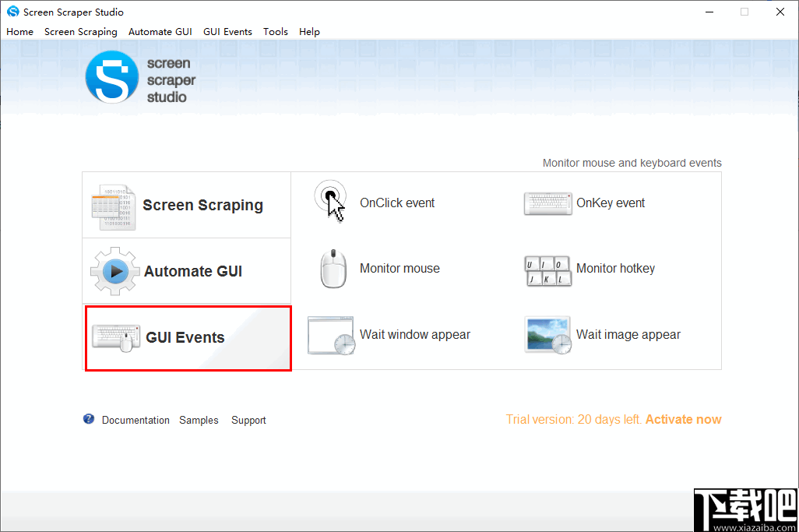
Task: Open the Automate GUI menu
Action: coord(160,32)
